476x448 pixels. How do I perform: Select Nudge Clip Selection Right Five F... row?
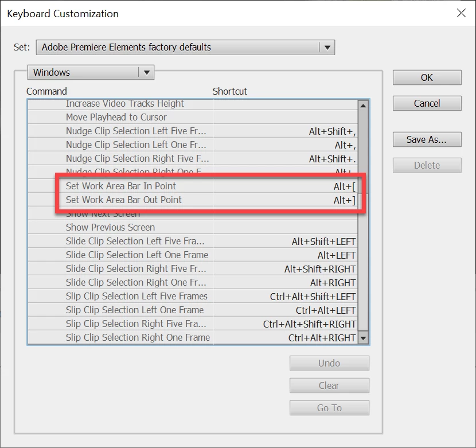click(193, 158)
